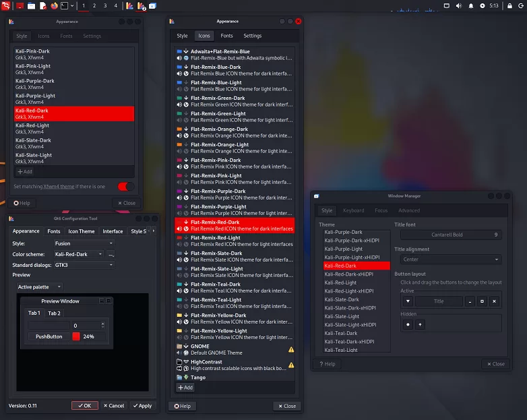Click Add below the icon theme list
The height and width of the screenshot is (420, 527).
pyautogui.click(x=185, y=388)
